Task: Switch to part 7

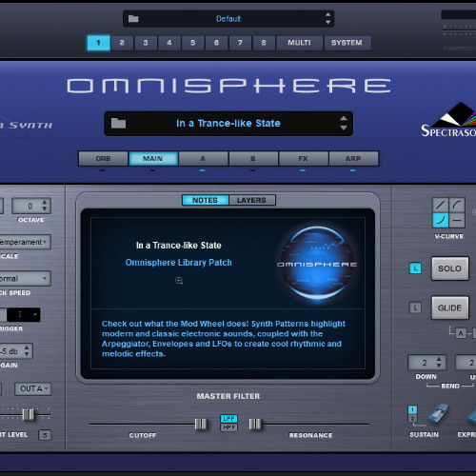Action: (x=240, y=43)
